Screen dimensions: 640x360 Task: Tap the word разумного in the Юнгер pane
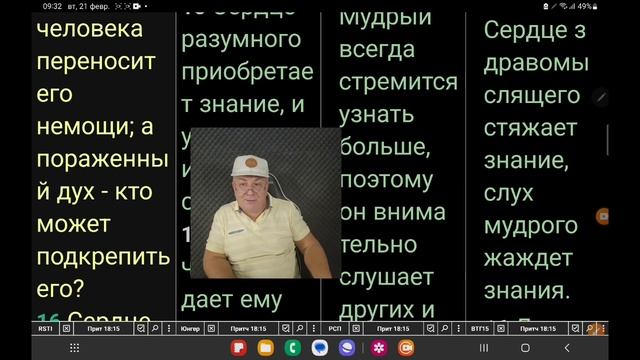241,40
